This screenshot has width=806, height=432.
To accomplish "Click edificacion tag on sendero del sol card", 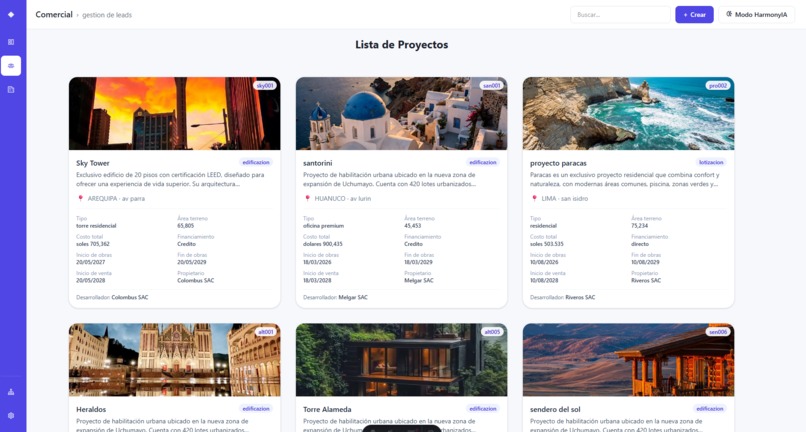I will tap(709, 409).
